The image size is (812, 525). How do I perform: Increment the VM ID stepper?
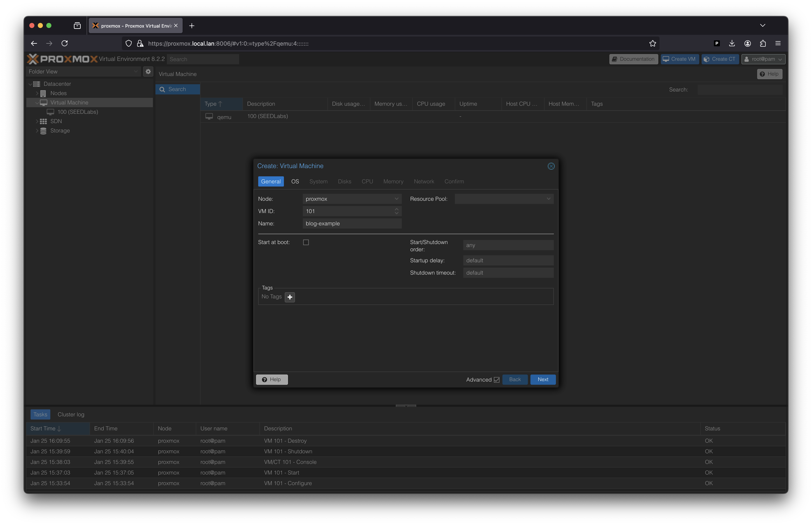(x=396, y=209)
